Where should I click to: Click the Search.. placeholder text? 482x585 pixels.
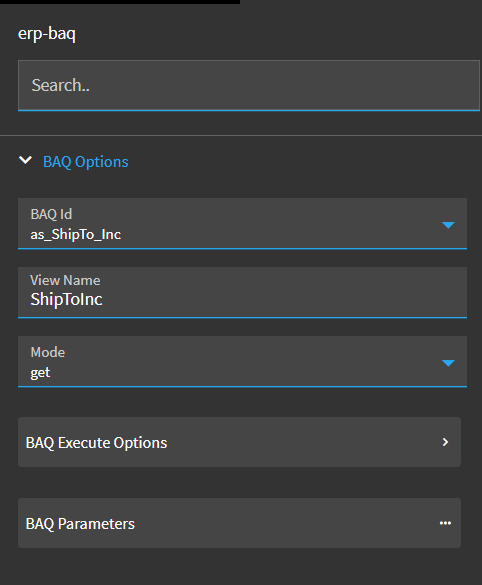pos(60,85)
